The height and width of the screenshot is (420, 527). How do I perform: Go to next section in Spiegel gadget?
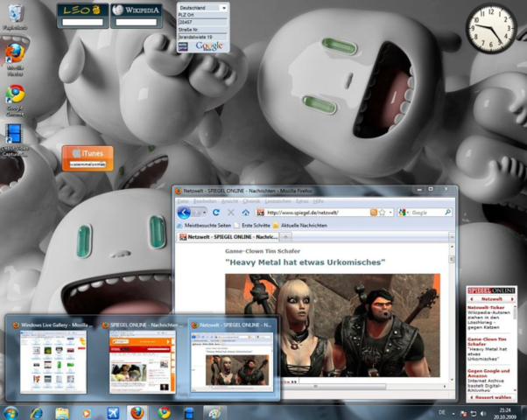[x=512, y=298]
